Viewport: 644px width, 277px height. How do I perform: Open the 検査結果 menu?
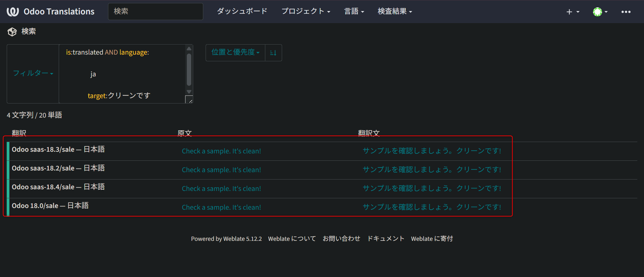pos(395,11)
